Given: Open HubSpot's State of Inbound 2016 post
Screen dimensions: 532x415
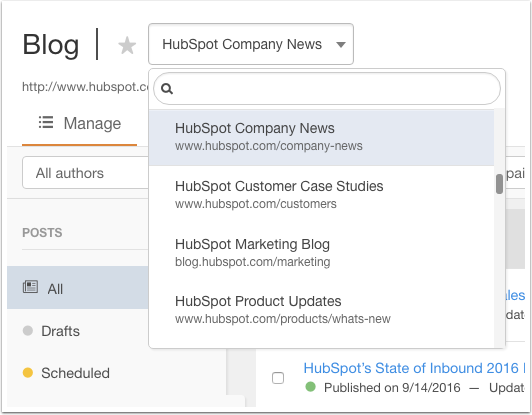Looking at the screenshot, I should pos(414,368).
